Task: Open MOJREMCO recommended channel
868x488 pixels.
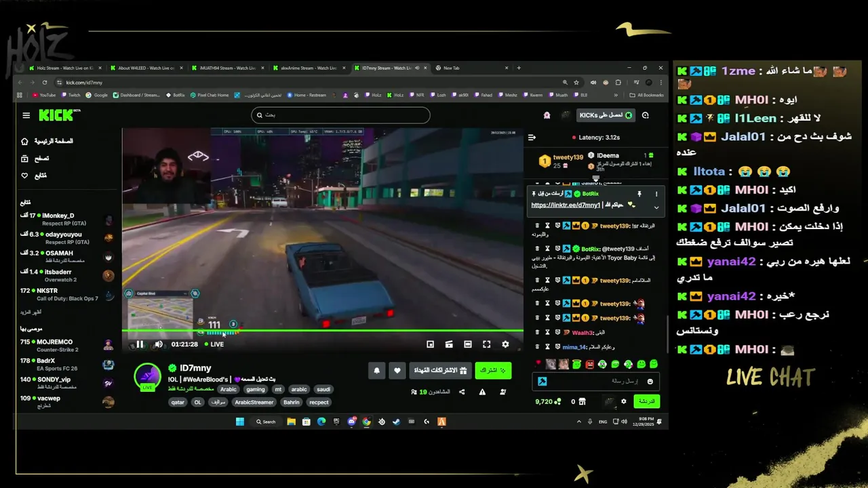Action: pyautogui.click(x=67, y=346)
